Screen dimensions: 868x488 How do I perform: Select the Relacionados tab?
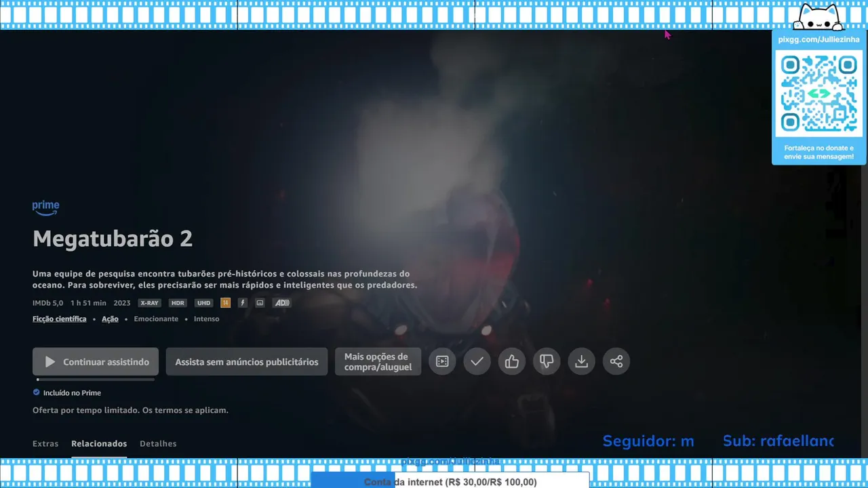point(99,444)
